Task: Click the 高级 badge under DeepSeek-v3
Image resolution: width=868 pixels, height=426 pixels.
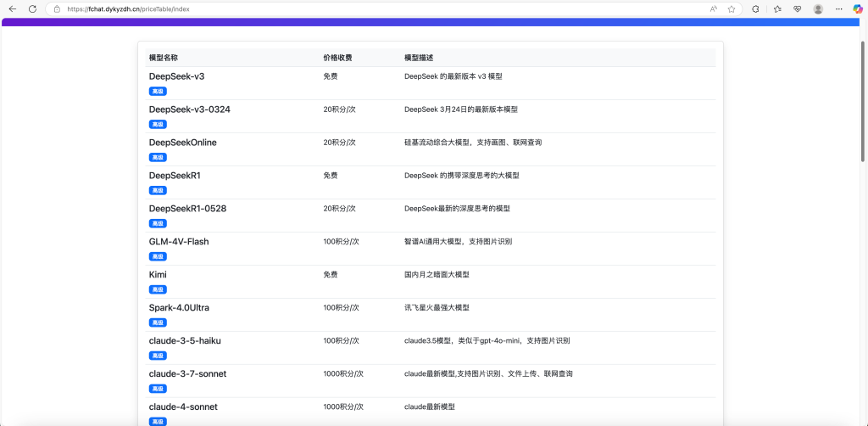Action: [158, 92]
